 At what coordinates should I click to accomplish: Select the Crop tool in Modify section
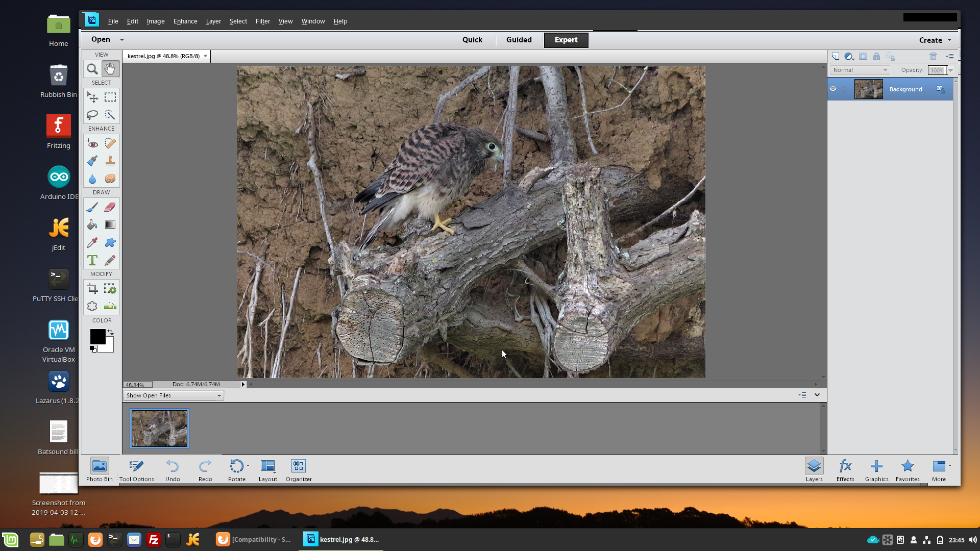point(92,288)
